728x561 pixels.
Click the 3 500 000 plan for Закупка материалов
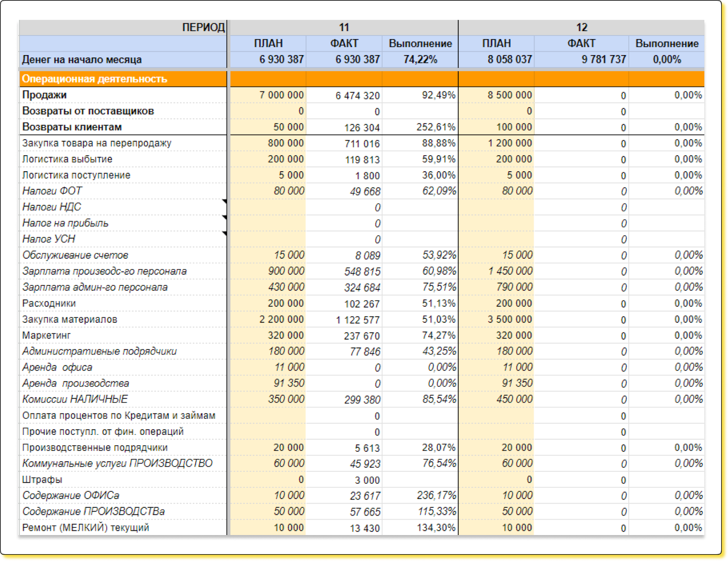pos(510,319)
